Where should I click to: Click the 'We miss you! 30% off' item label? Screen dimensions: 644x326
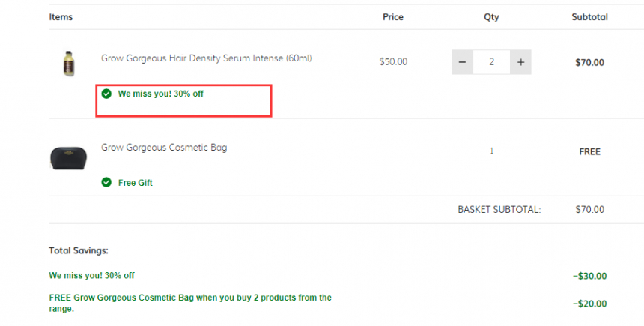pos(160,94)
